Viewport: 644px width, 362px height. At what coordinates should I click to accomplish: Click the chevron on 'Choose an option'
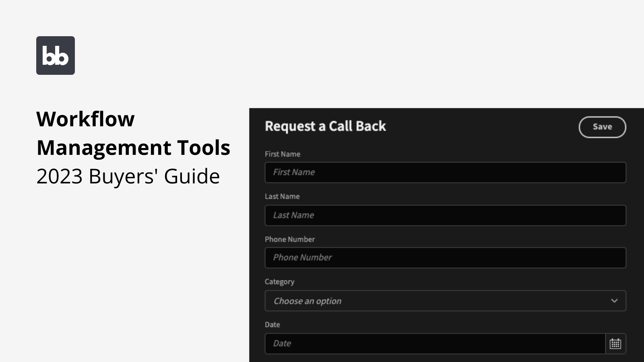click(x=614, y=300)
